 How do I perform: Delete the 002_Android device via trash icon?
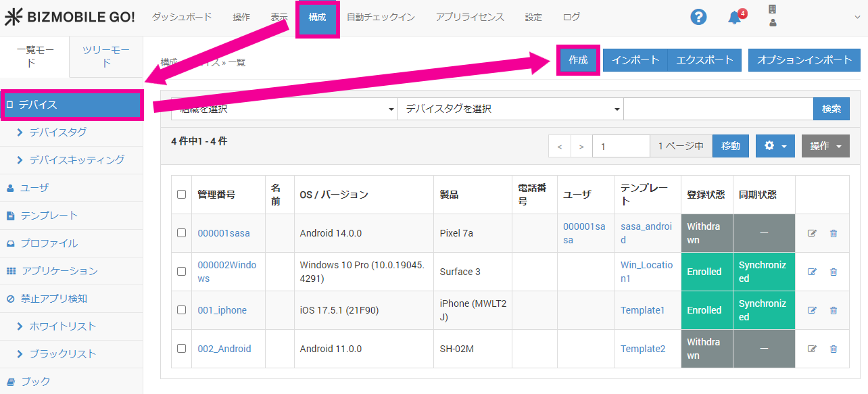[833, 349]
